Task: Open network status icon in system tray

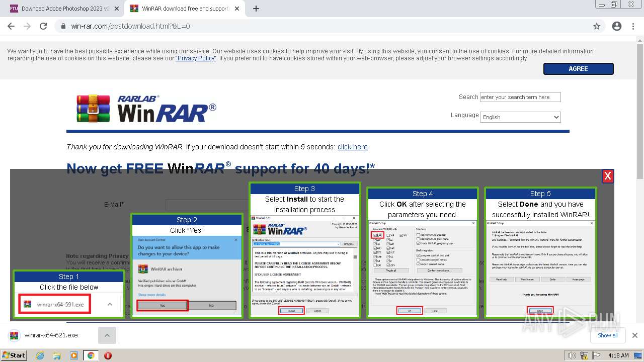Action: tap(584, 355)
